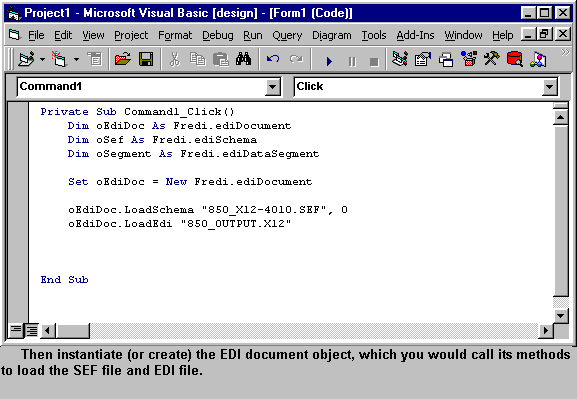Click the split bar above vertical scrollbar

[560, 106]
